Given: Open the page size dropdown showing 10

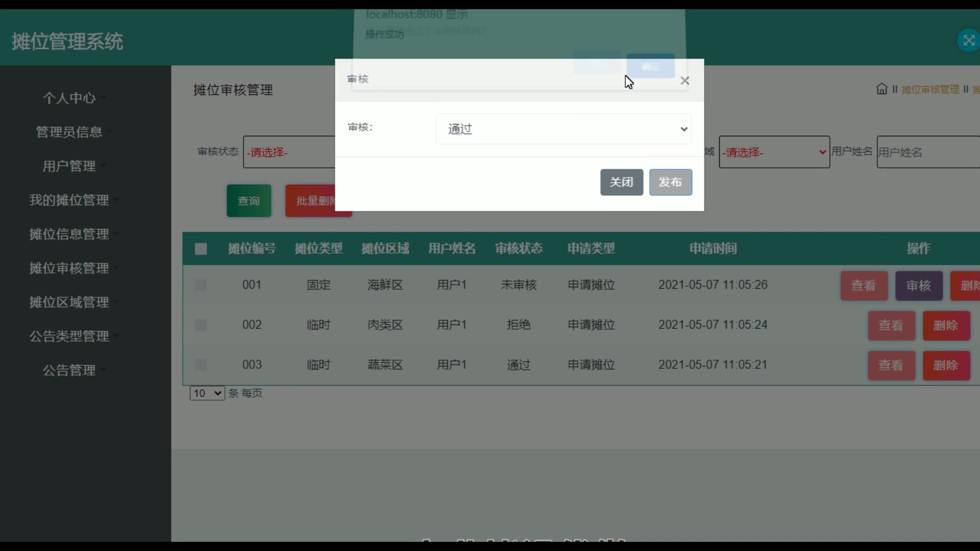Looking at the screenshot, I should tap(207, 393).
